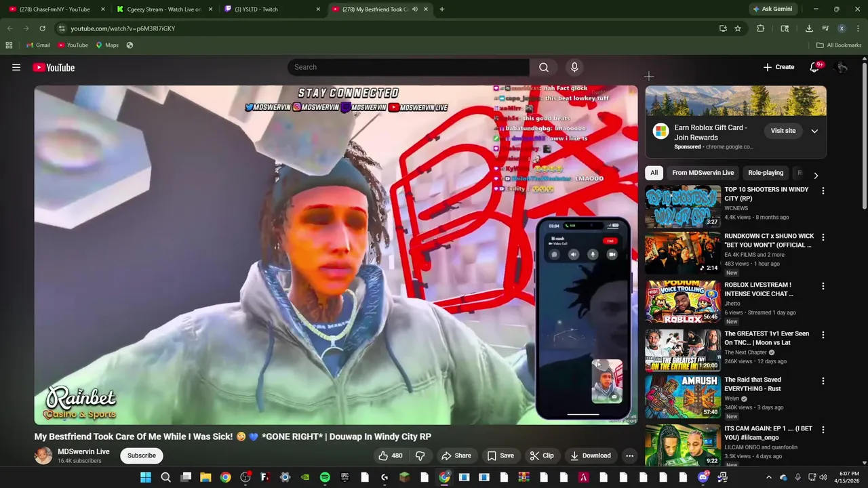868x488 pixels.
Task: Open the Chrome apps grid shortcut
Action: pos(9,45)
